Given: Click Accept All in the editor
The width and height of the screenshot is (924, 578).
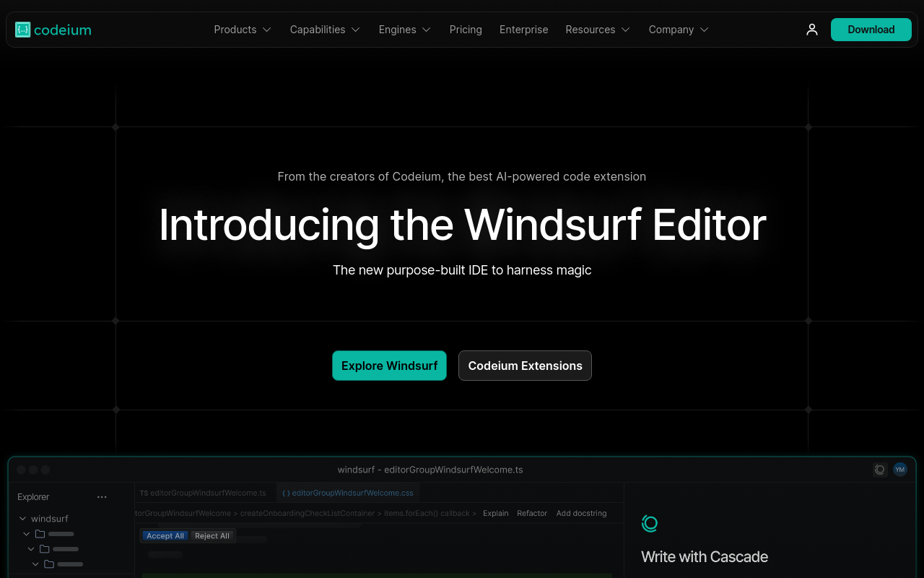Looking at the screenshot, I should pyautogui.click(x=165, y=536).
